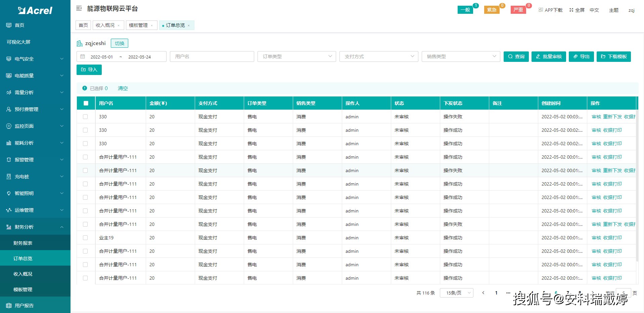The image size is (644, 313).
Task: Click the 用户名 search input field
Action: tap(212, 56)
